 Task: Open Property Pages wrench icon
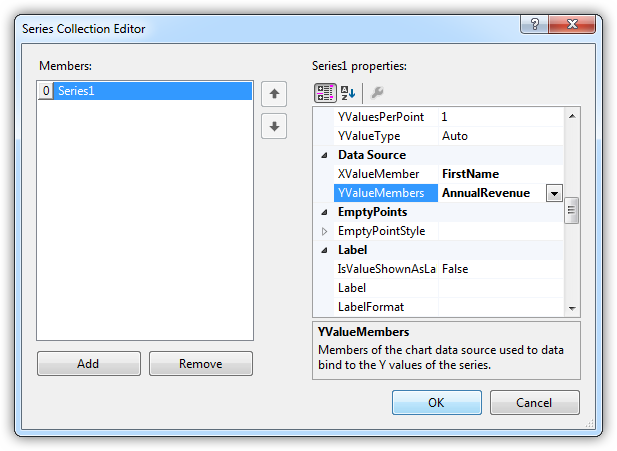377,93
